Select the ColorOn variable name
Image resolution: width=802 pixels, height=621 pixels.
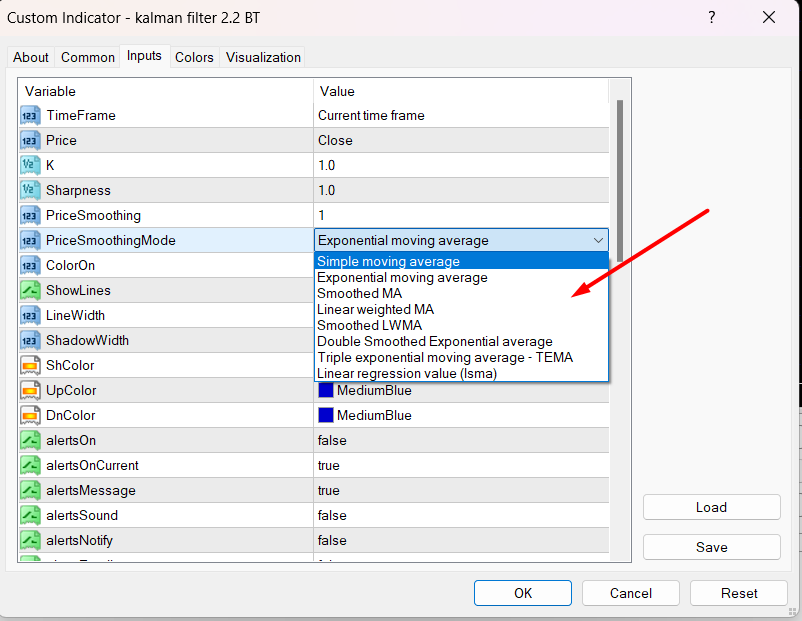point(71,265)
